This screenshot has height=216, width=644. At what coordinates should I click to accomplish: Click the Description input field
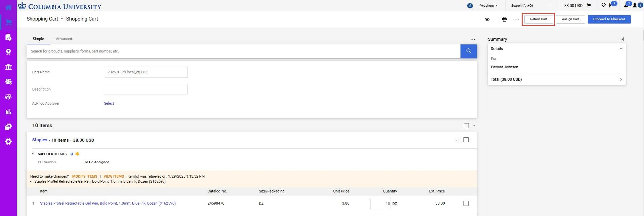pos(146,89)
